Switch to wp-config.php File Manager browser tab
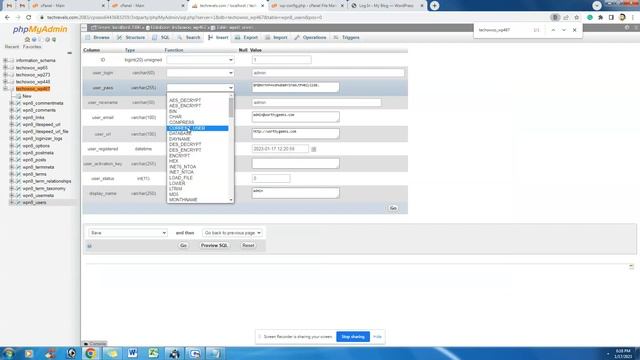This screenshot has width=640, height=360. tap(308, 6)
